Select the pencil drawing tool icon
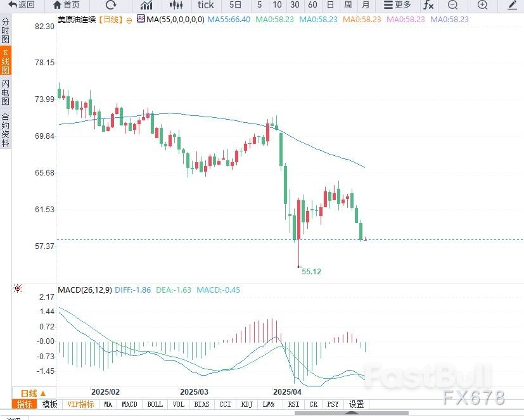This screenshot has width=524, height=420. (512, 5)
